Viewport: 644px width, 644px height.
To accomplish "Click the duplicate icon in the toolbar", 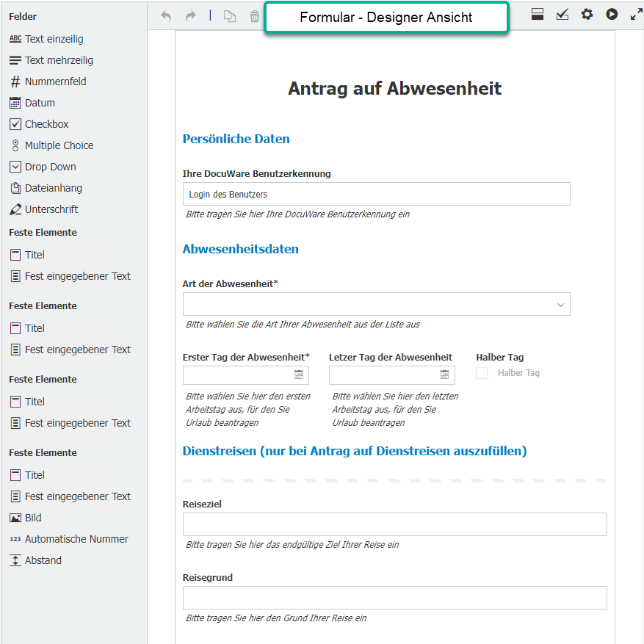I will pos(229,15).
